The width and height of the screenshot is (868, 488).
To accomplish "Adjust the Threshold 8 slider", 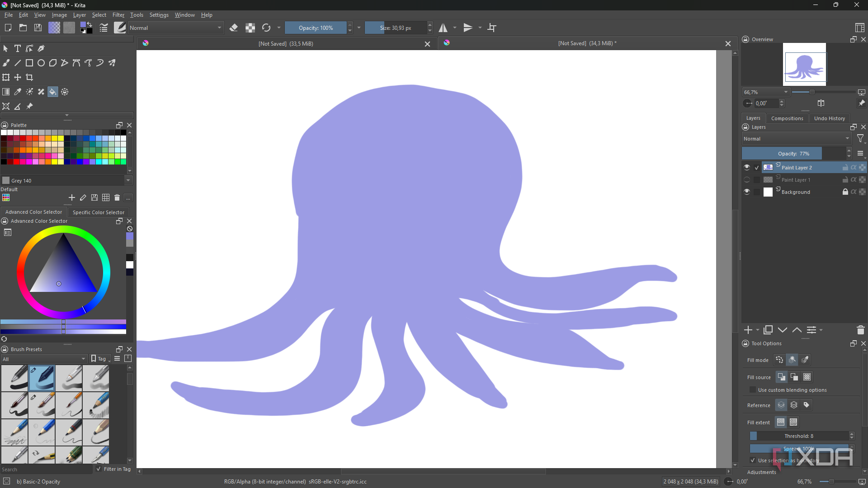I will point(799,436).
